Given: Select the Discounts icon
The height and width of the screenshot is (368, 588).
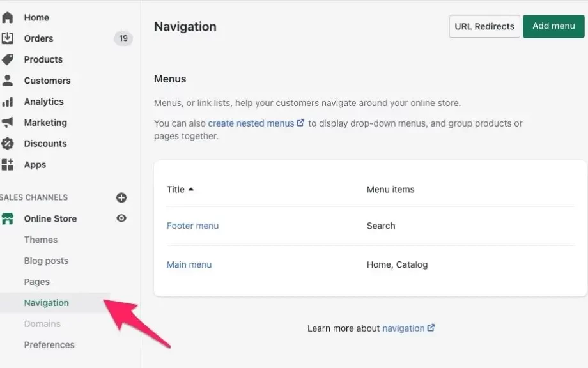Looking at the screenshot, I should coord(8,144).
